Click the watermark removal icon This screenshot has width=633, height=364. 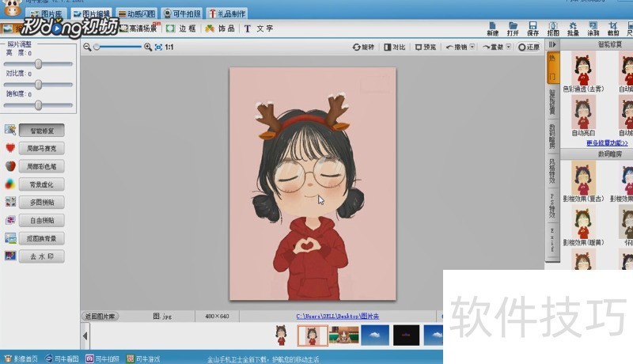pos(10,256)
